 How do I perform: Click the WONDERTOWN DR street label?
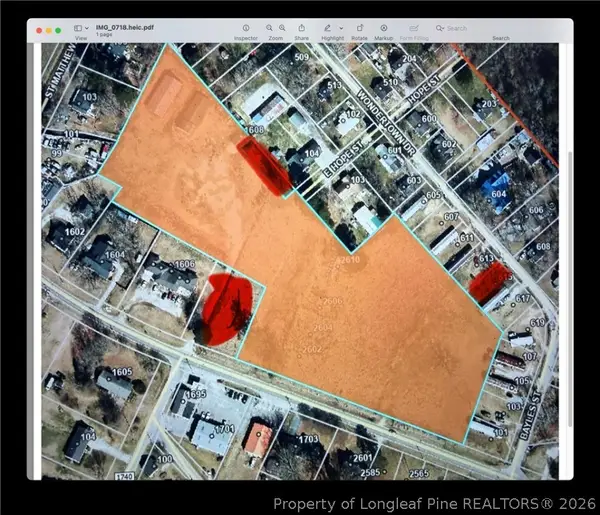(x=386, y=122)
